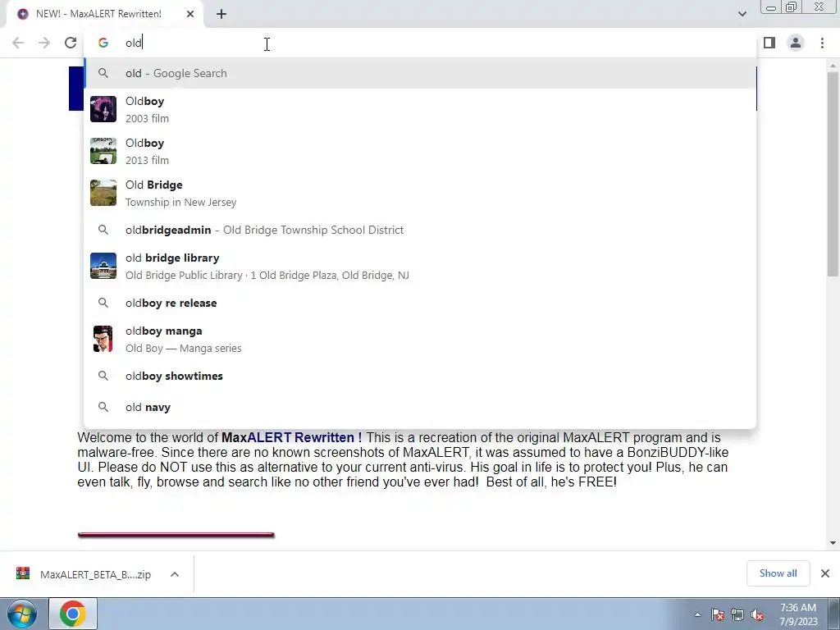Click the browser back arrow
Viewport: 840px width, 630px height.
tap(18, 43)
